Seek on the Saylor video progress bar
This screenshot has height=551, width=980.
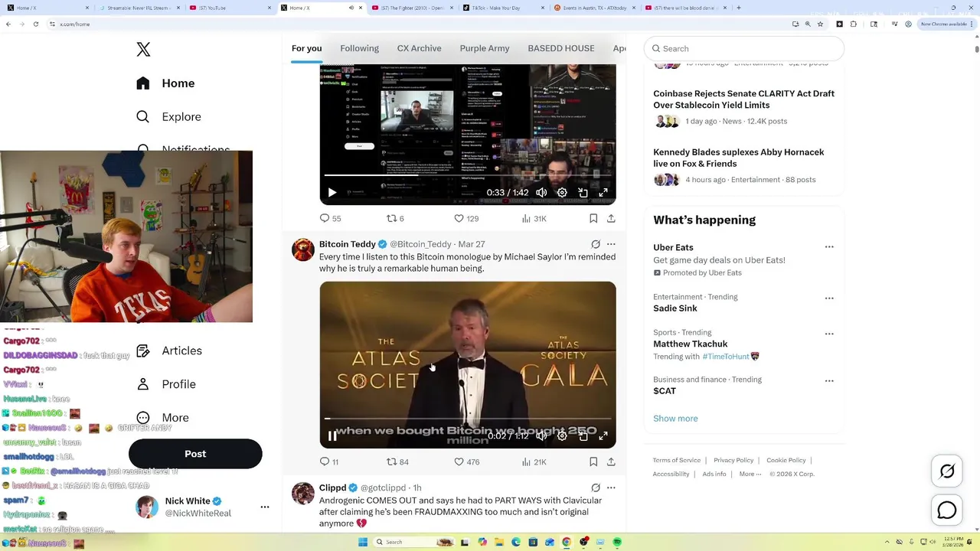coord(468,419)
